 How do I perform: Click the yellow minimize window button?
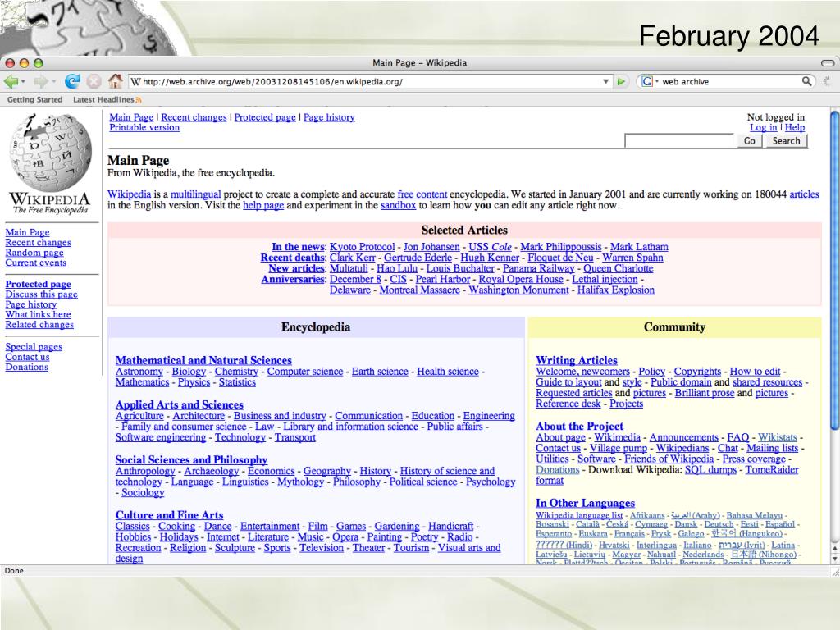[x=24, y=62]
